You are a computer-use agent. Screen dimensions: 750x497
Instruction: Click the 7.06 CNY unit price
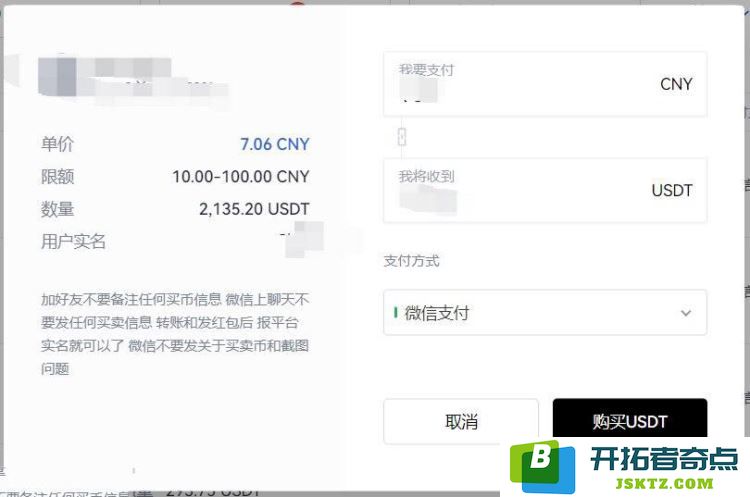pyautogui.click(x=275, y=144)
